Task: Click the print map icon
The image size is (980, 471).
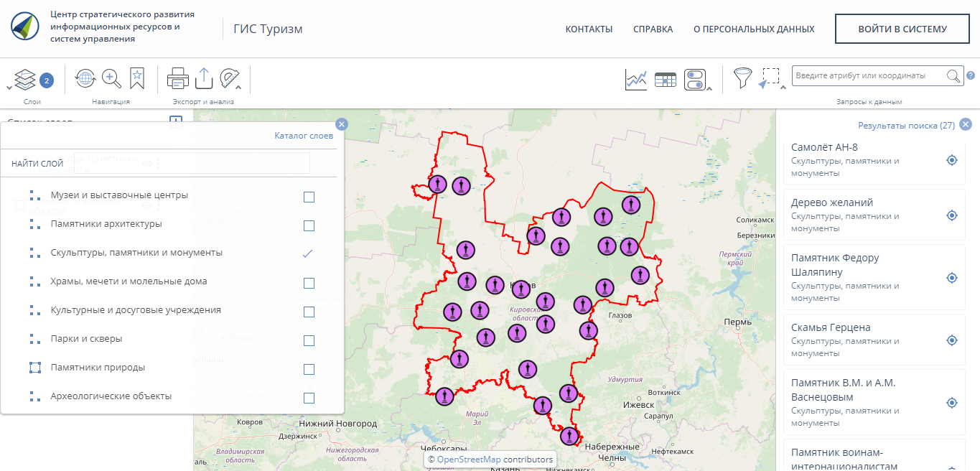Action: (x=177, y=78)
